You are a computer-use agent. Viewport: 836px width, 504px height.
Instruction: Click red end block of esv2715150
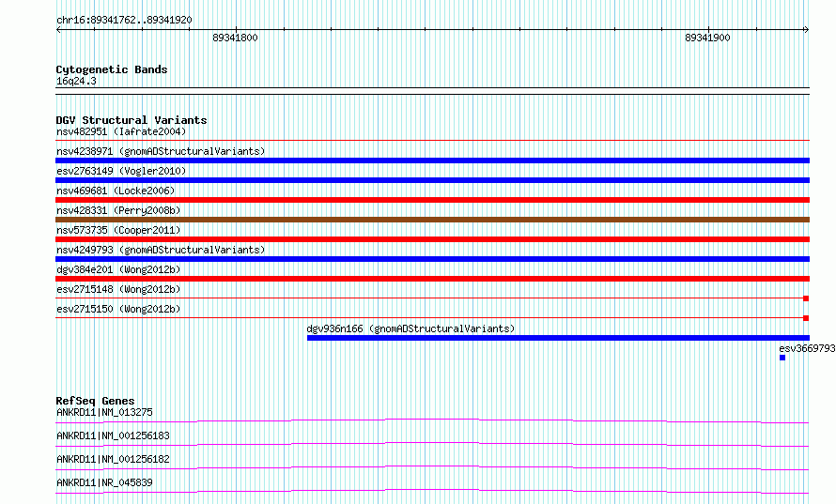pos(806,318)
